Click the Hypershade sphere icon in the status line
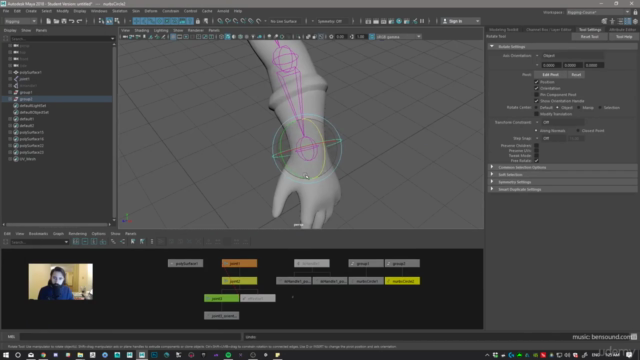Viewport: 640px width, 360px height. 399,21
